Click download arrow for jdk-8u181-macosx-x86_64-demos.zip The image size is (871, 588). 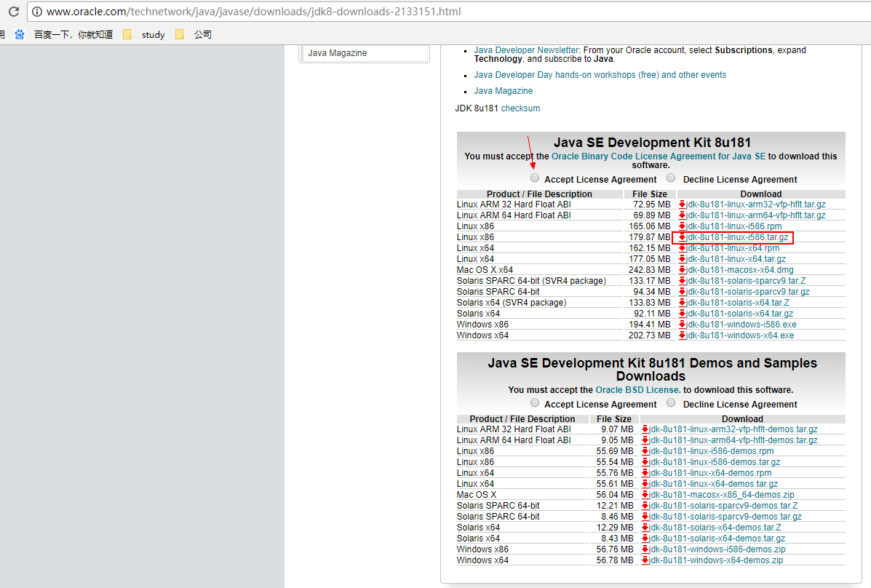click(645, 495)
